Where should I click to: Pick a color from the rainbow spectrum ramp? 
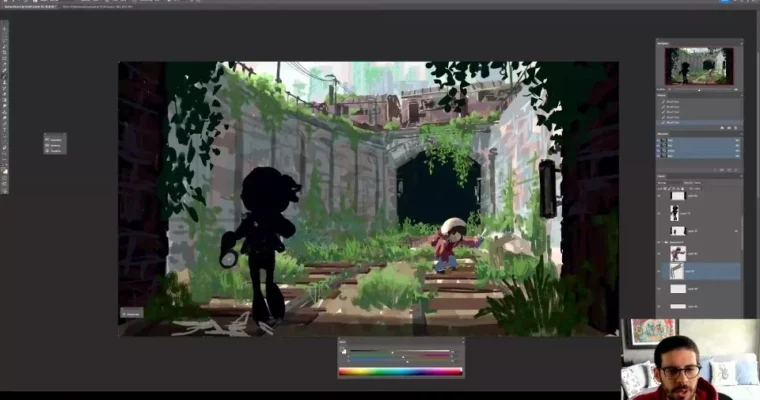[400, 372]
